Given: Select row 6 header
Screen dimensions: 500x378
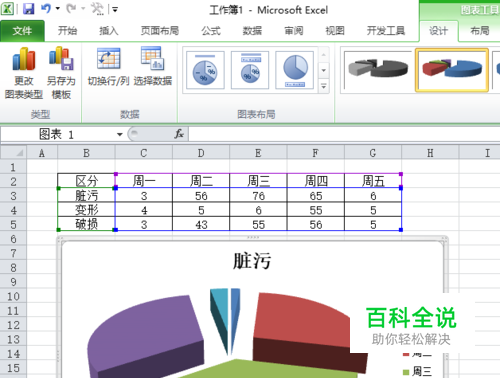Looking at the screenshot, I should [x=13, y=239].
